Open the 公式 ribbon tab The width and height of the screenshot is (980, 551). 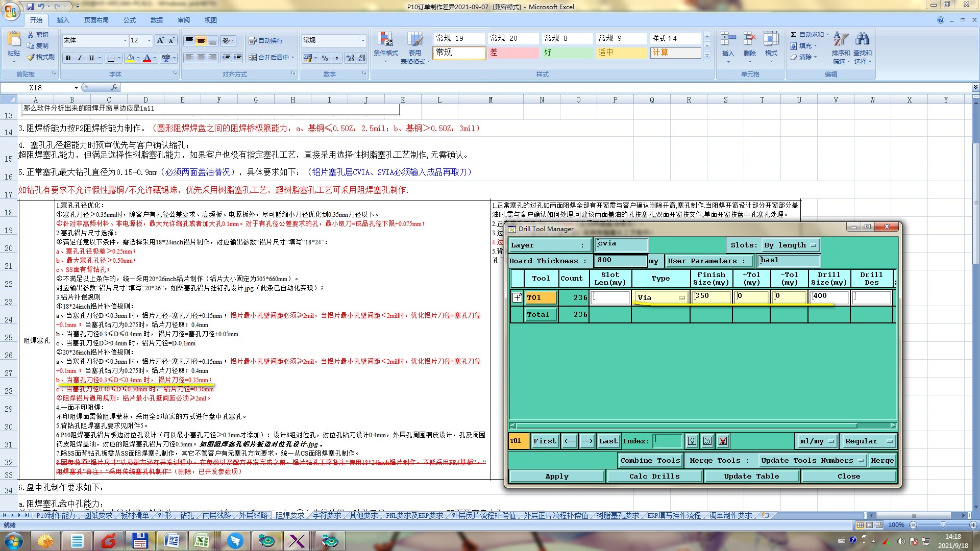pos(130,20)
